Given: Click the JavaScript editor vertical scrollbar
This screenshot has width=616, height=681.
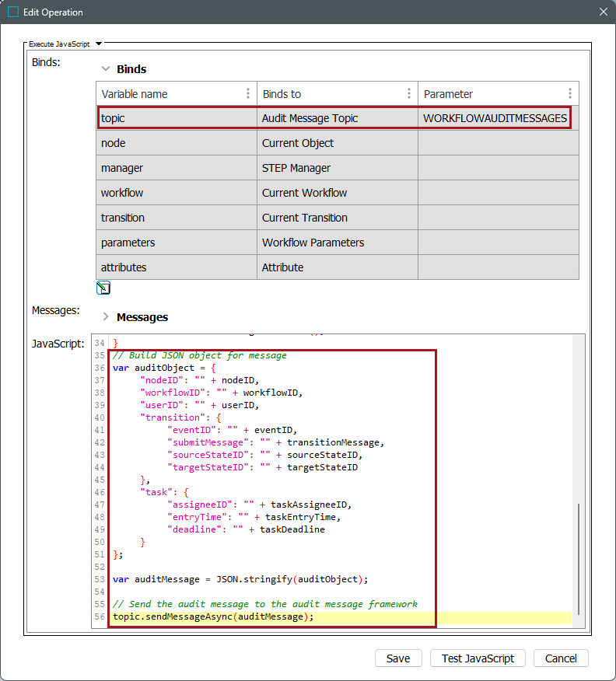Looking at the screenshot, I should 577,558.
